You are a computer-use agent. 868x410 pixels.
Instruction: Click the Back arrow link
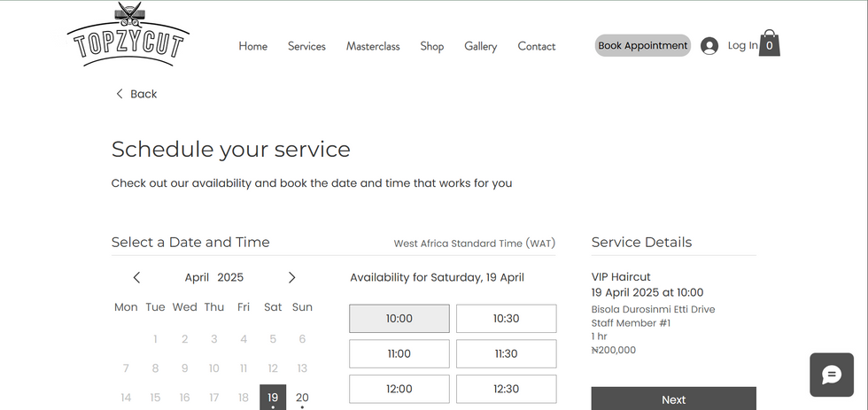[136, 94]
